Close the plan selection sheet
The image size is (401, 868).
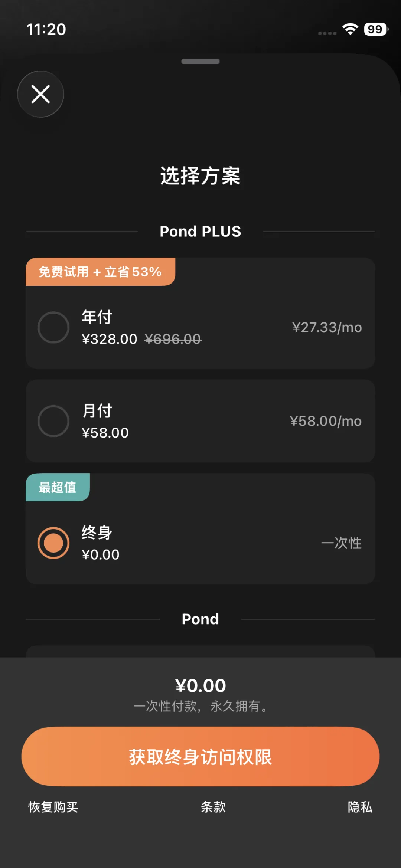click(40, 94)
